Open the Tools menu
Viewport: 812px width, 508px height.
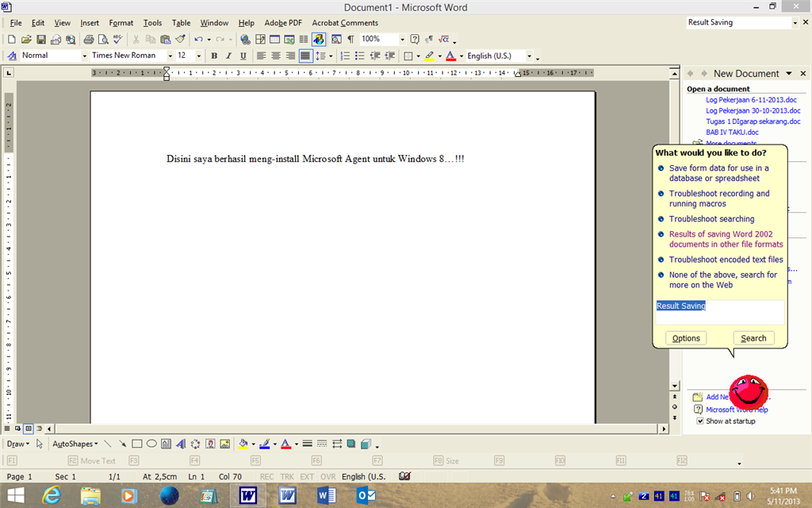tap(152, 23)
